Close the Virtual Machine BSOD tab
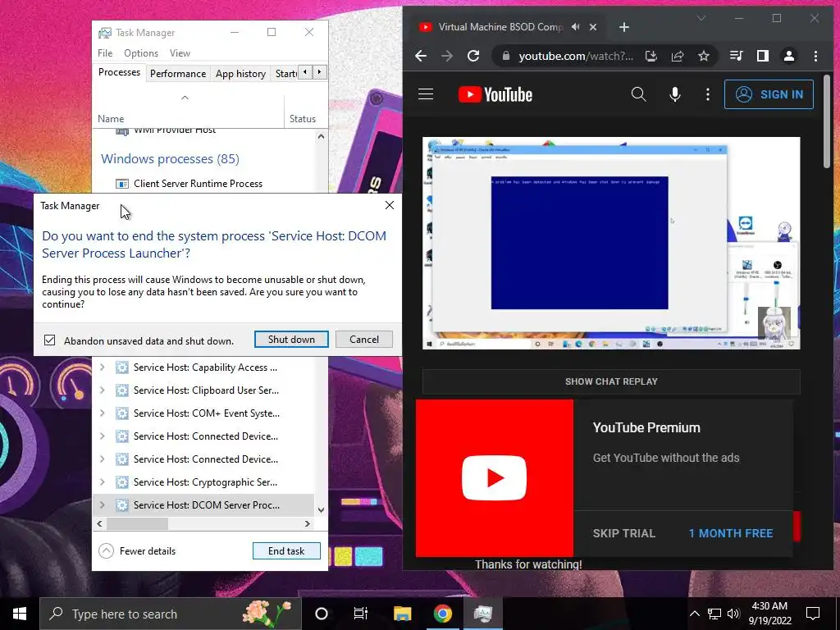This screenshot has height=630, width=840. (593, 27)
